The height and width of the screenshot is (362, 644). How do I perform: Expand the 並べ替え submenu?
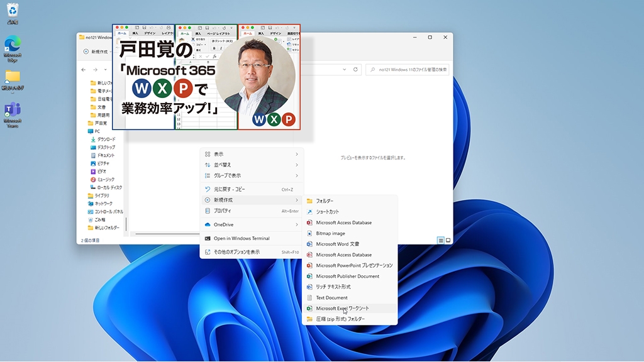pos(252,165)
